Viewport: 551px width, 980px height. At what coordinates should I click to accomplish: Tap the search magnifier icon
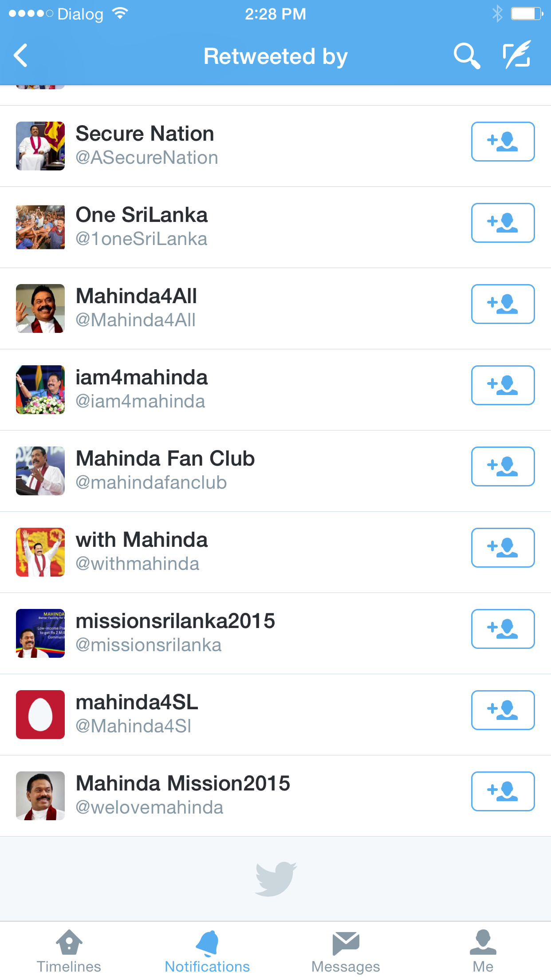click(x=467, y=56)
